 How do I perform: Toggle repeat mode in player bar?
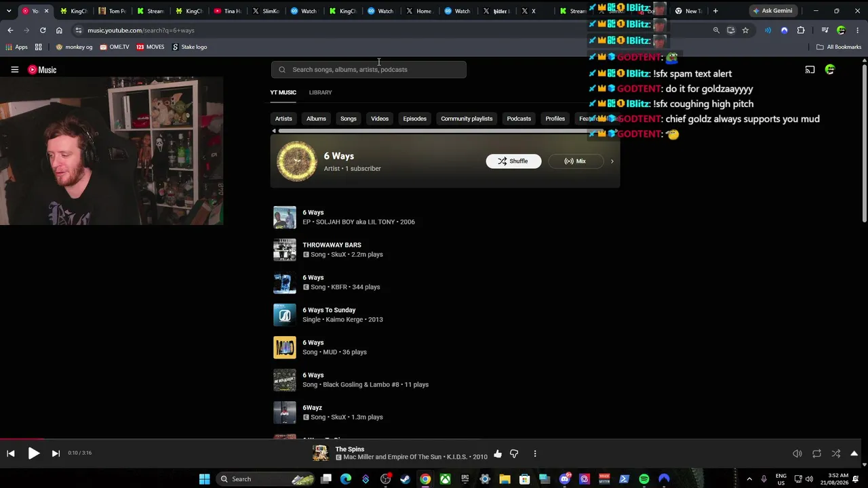point(816,454)
